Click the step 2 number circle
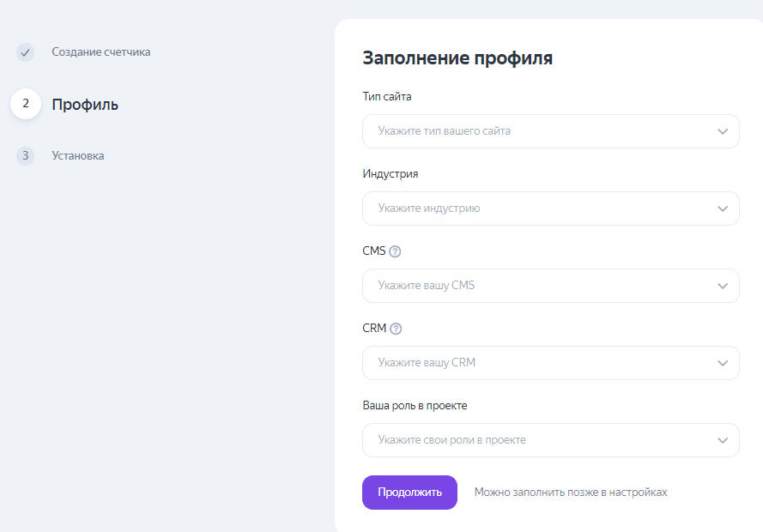This screenshot has height=532, width=763. (x=26, y=104)
